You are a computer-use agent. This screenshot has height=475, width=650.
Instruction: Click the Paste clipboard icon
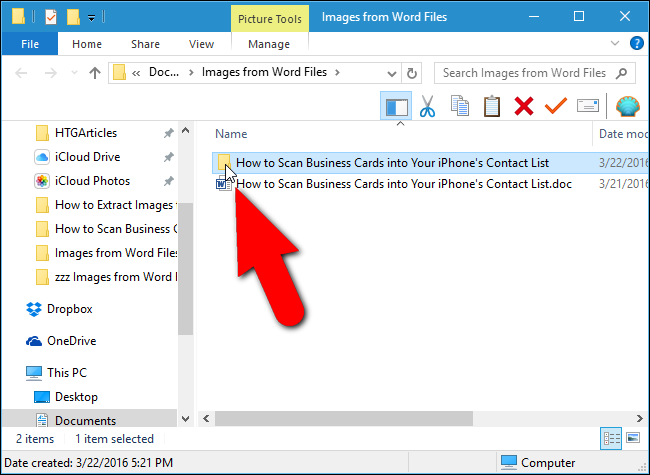pyautogui.click(x=492, y=106)
